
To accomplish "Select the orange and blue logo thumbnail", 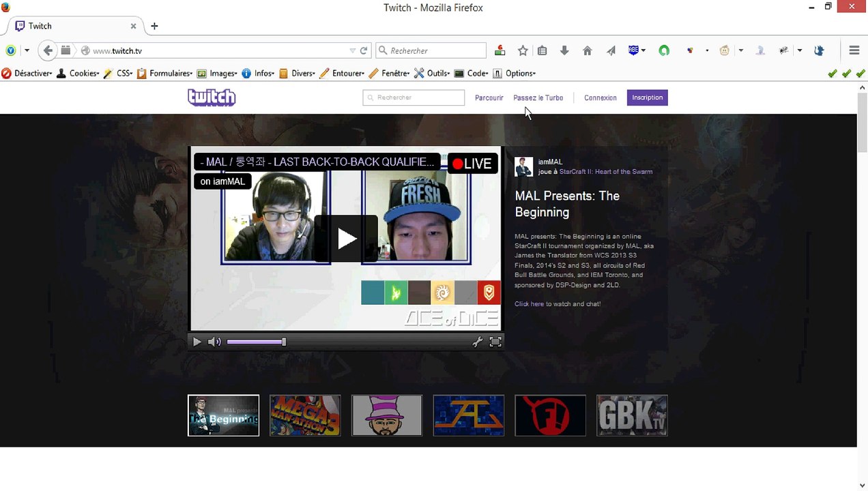I will [x=469, y=415].
